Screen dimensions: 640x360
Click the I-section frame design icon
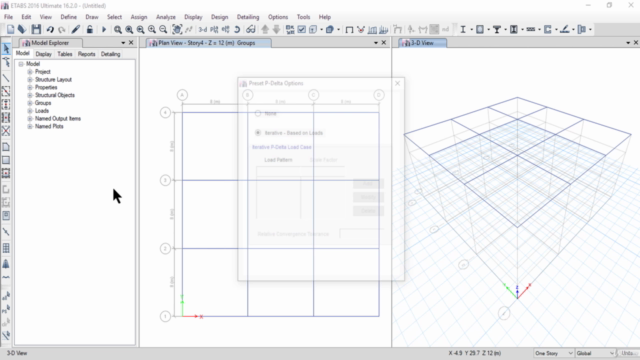coord(463,29)
